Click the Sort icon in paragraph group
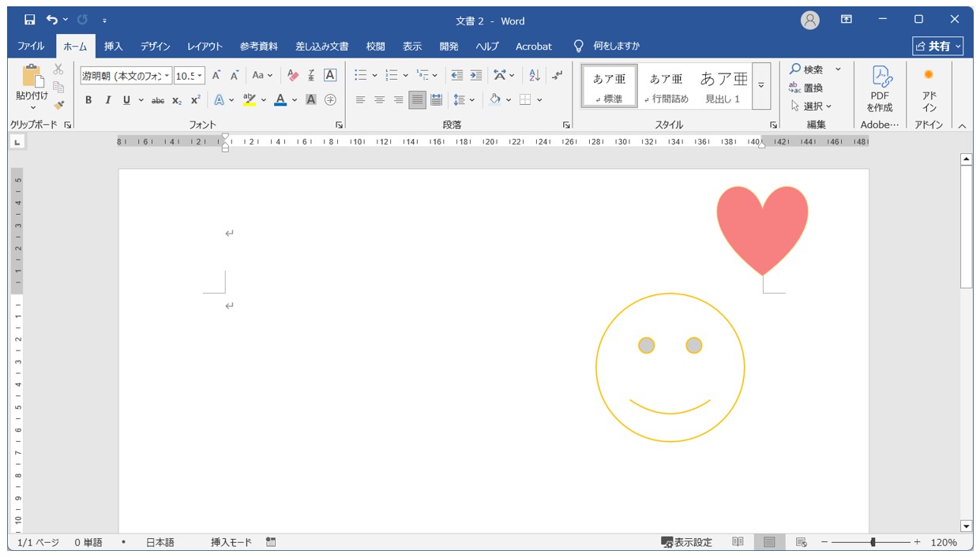The height and width of the screenshot is (558, 980). pos(535,75)
